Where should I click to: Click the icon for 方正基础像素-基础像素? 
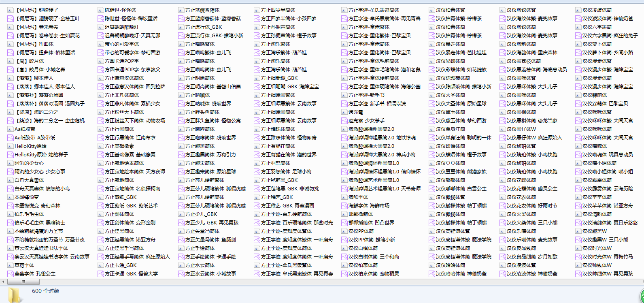click(x=101, y=155)
